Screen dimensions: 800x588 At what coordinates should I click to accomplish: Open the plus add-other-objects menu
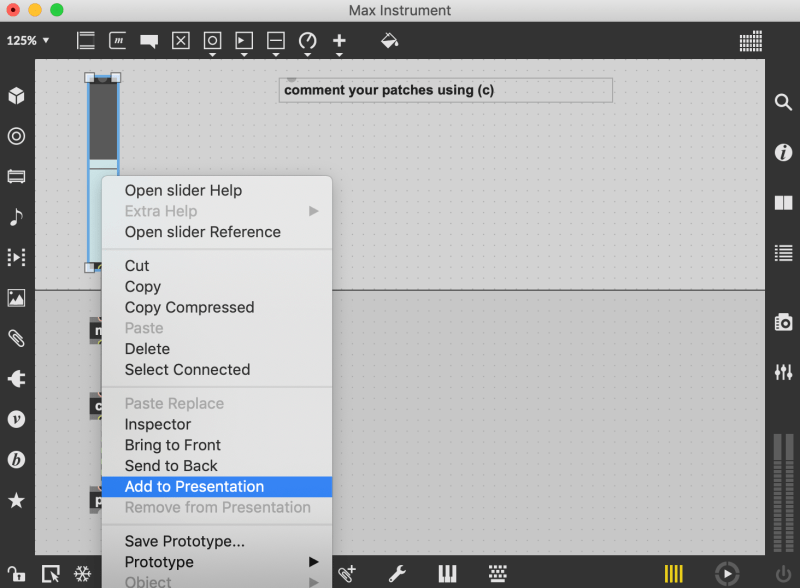point(339,40)
